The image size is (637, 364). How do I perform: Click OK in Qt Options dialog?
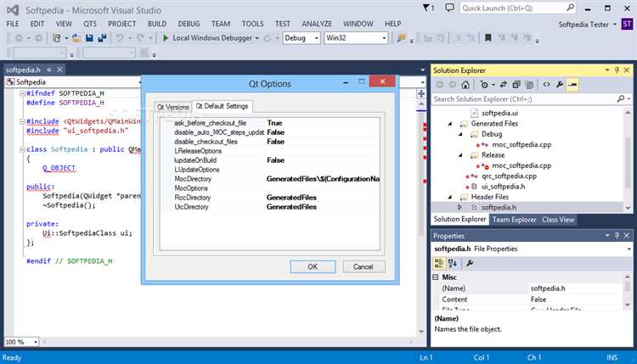[x=313, y=266]
